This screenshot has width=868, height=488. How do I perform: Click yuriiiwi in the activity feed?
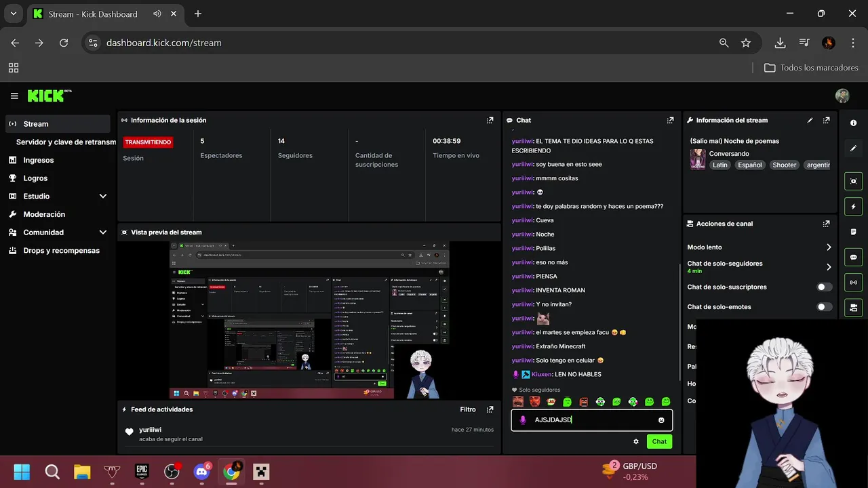coord(151,430)
